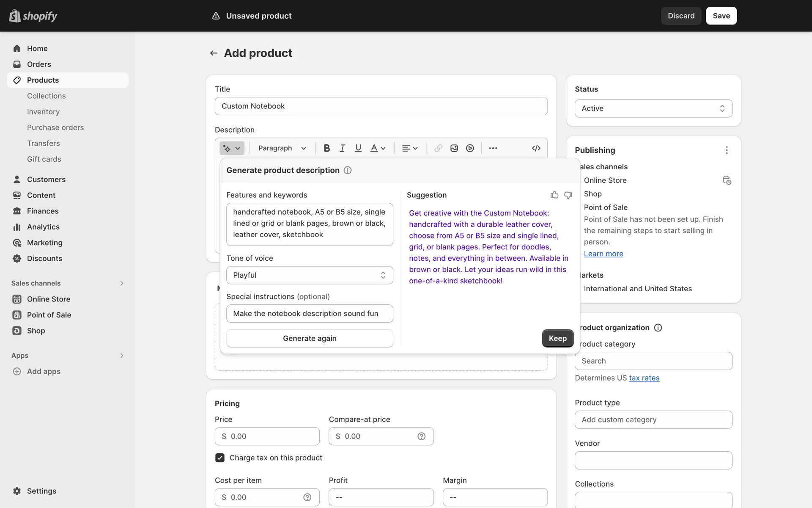
Task: Open the Status dropdown
Action: click(653, 108)
